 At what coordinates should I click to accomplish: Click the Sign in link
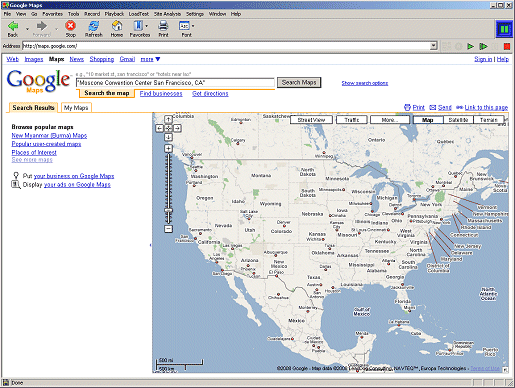[483, 59]
